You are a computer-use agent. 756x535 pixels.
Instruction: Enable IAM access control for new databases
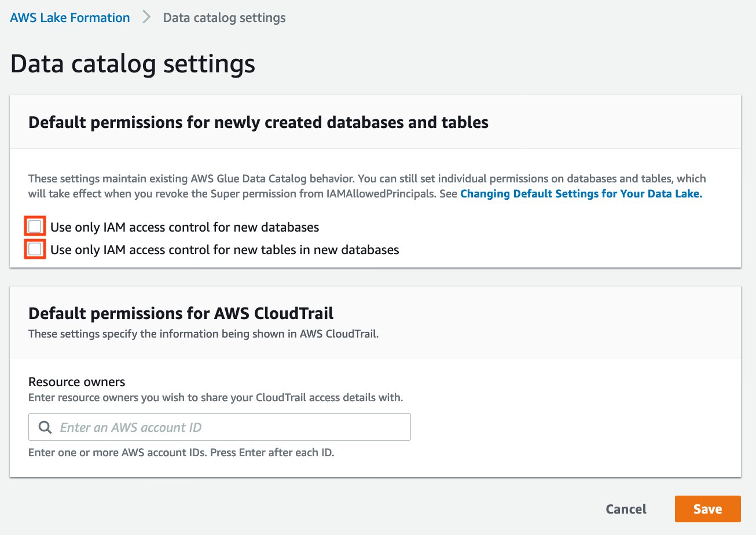click(x=34, y=226)
